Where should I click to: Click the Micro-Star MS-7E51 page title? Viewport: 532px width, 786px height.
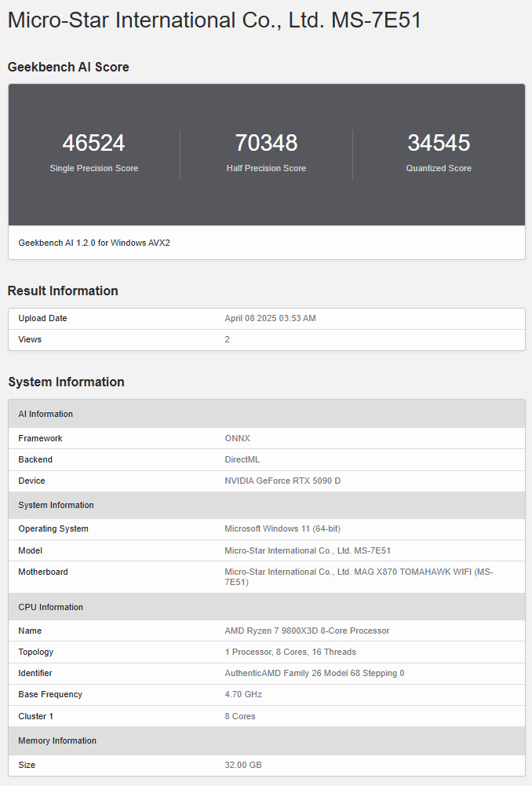point(214,20)
